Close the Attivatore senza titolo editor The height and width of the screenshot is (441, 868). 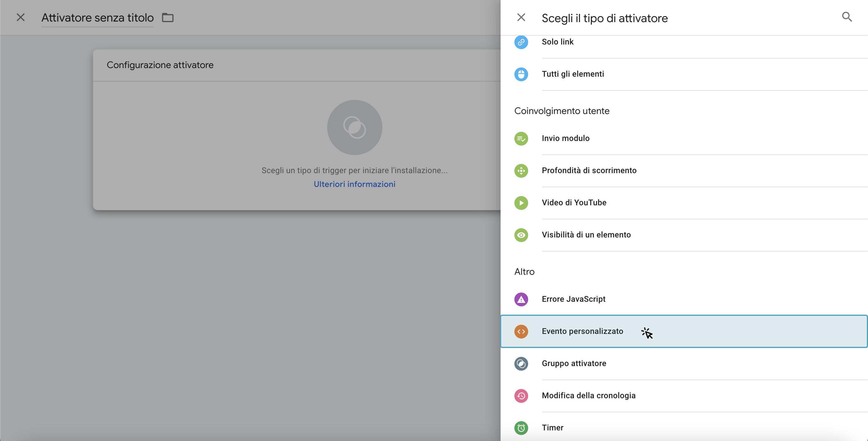(21, 17)
